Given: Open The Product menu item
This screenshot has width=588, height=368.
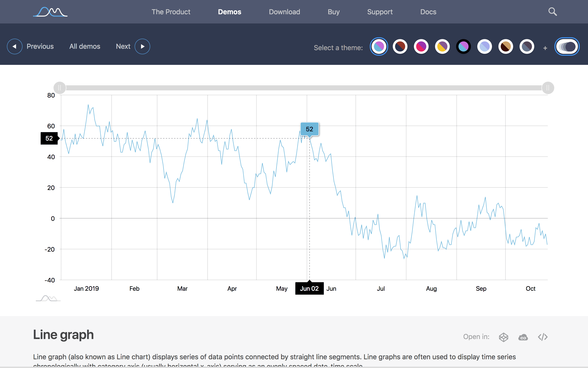Looking at the screenshot, I should click(x=171, y=12).
